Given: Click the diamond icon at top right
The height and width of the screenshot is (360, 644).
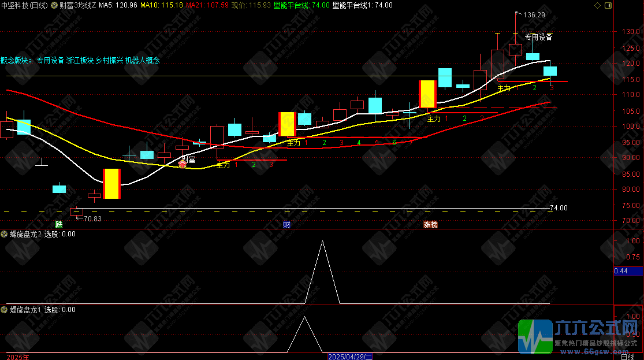Looking at the screenshot, I should coord(597,5).
